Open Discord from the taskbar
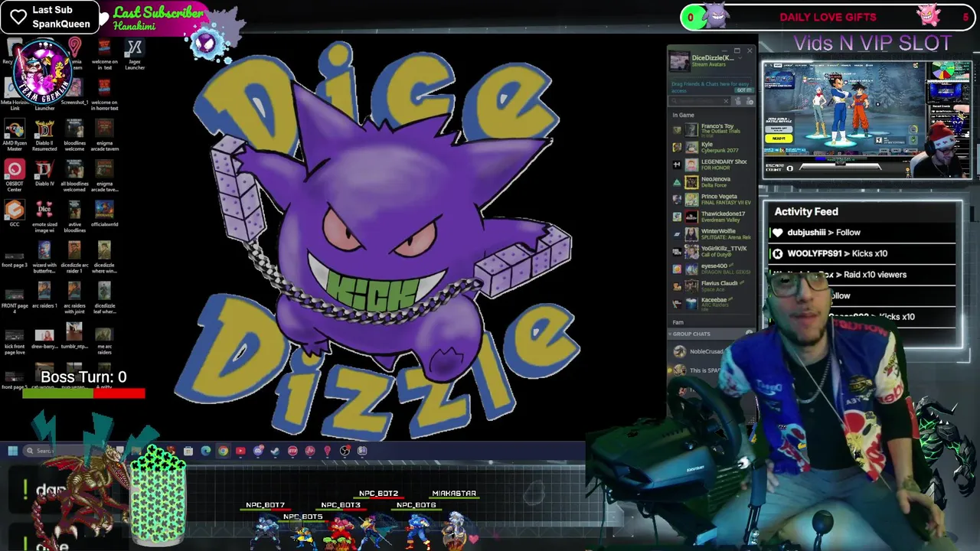Viewport: 980px width, 551px height. [258, 451]
